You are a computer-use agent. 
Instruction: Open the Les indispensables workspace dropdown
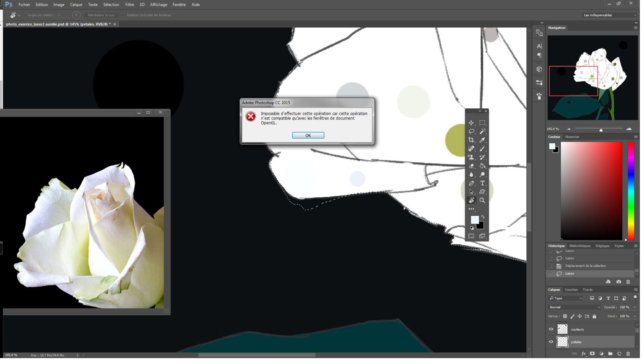tap(609, 15)
